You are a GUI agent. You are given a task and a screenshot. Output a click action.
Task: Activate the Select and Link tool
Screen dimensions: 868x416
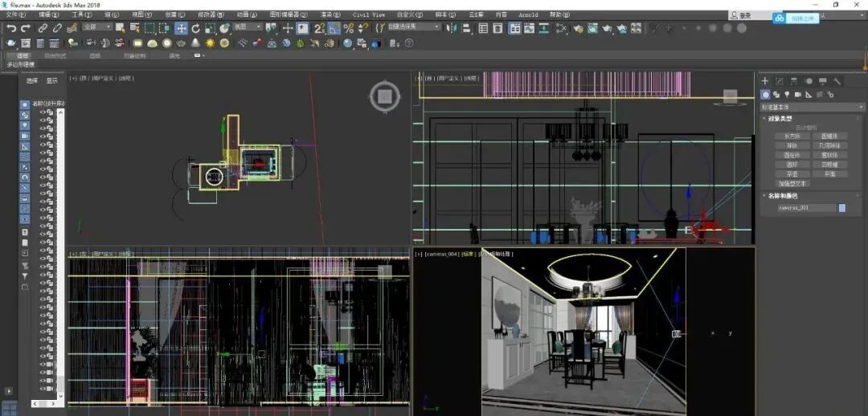(43, 28)
